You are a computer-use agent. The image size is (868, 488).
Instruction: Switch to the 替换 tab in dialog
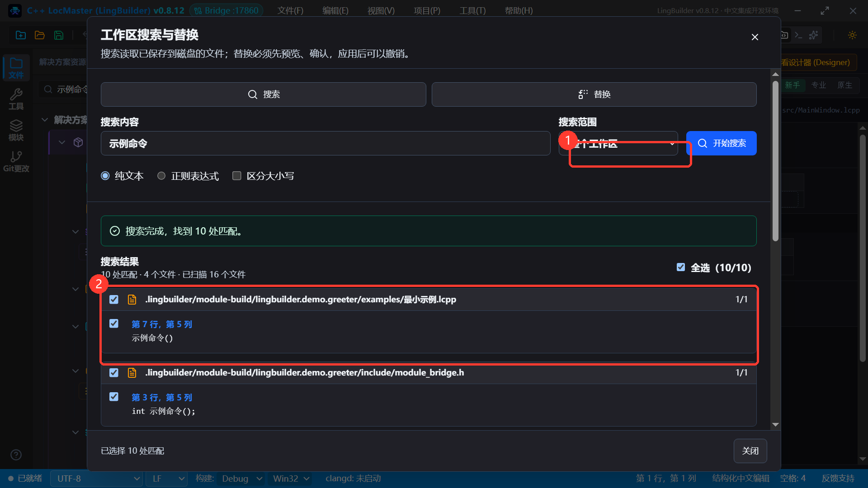pos(594,94)
